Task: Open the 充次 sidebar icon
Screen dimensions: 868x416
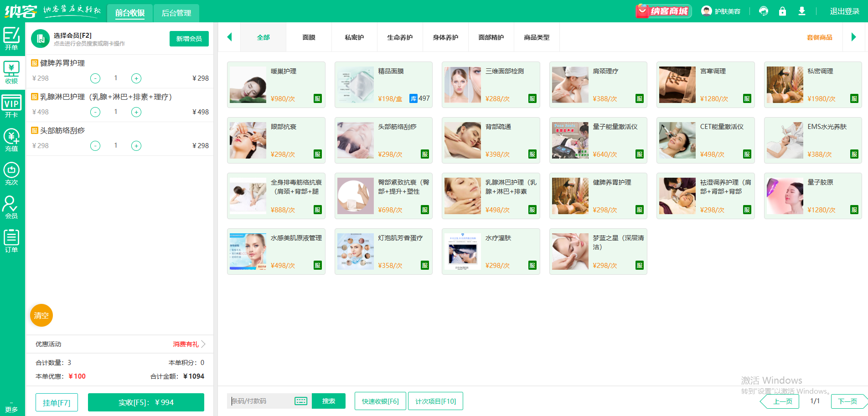Action: click(12, 174)
